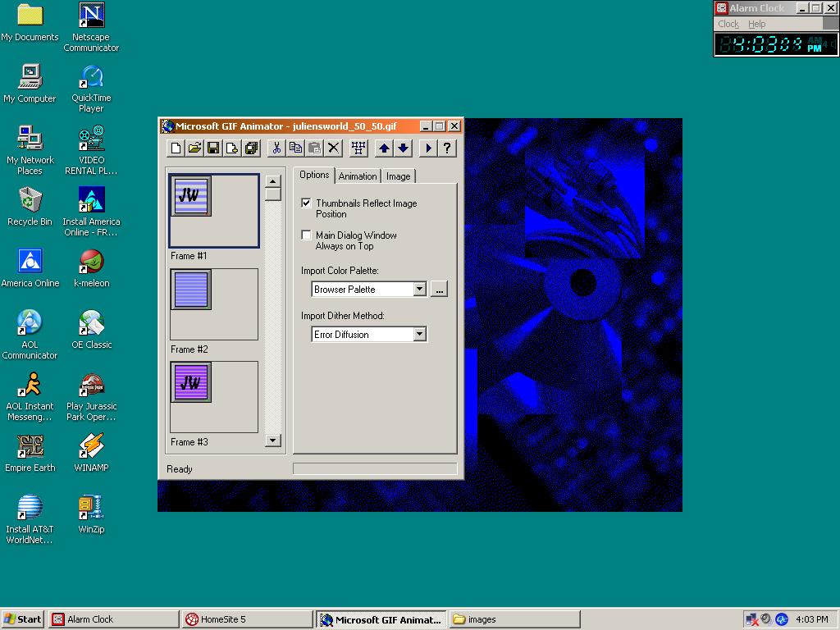Select the Frame #3 thumbnail
840x630 pixels.
click(191, 383)
